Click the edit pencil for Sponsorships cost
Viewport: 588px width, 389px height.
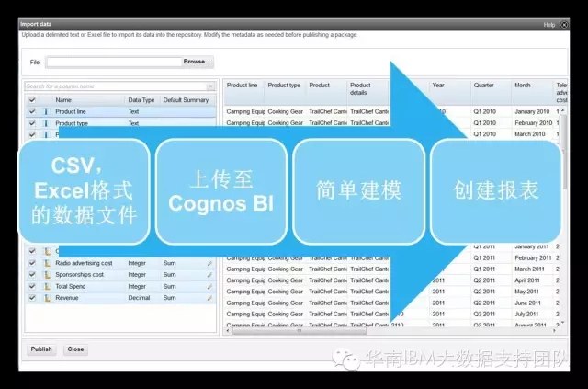click(x=209, y=275)
